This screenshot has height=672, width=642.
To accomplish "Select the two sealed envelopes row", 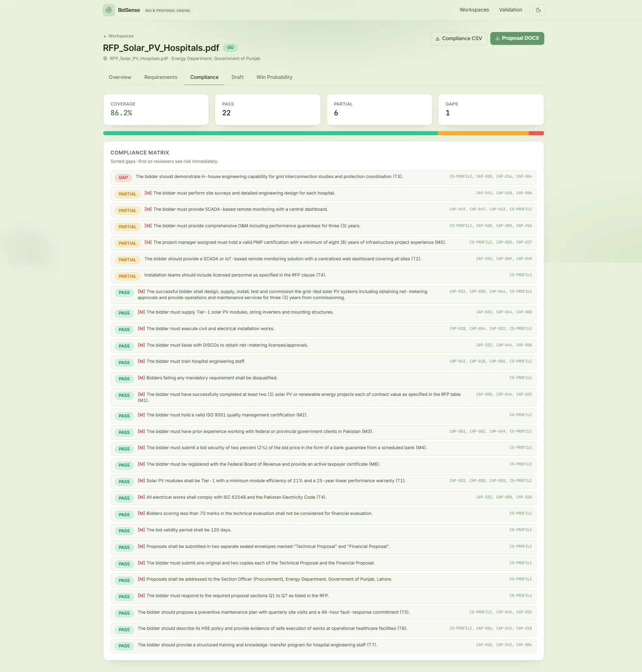I will coord(323,547).
